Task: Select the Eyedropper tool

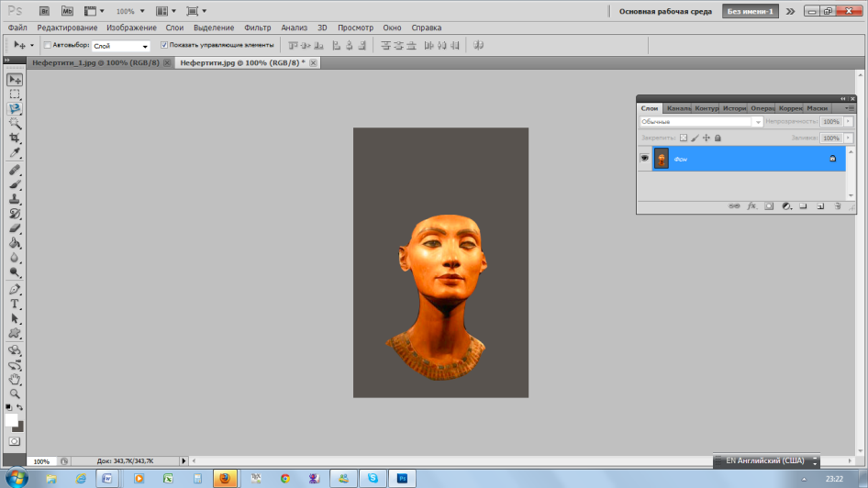Action: (x=15, y=152)
